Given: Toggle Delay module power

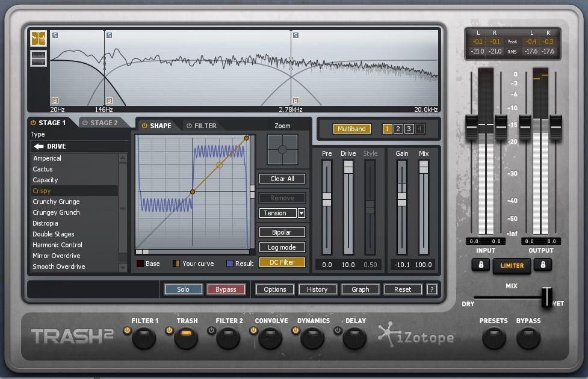Looking at the screenshot, I should (x=338, y=330).
